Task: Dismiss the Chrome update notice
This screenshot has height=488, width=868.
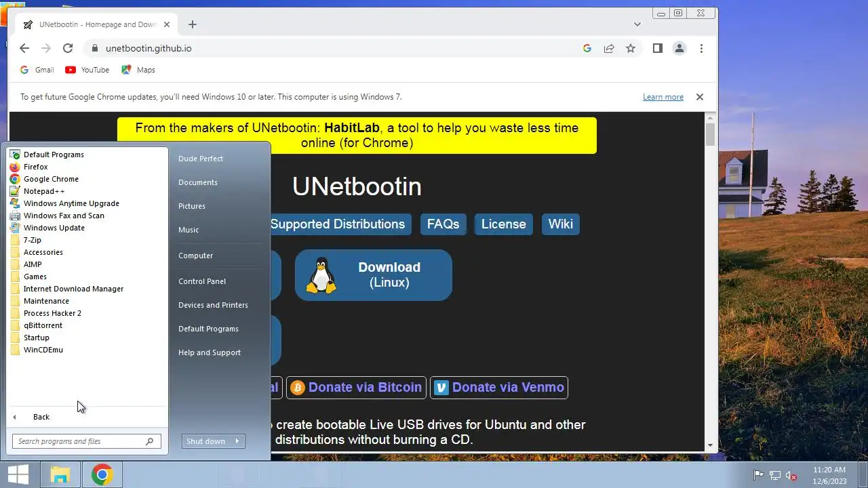Action: pyautogui.click(x=700, y=97)
